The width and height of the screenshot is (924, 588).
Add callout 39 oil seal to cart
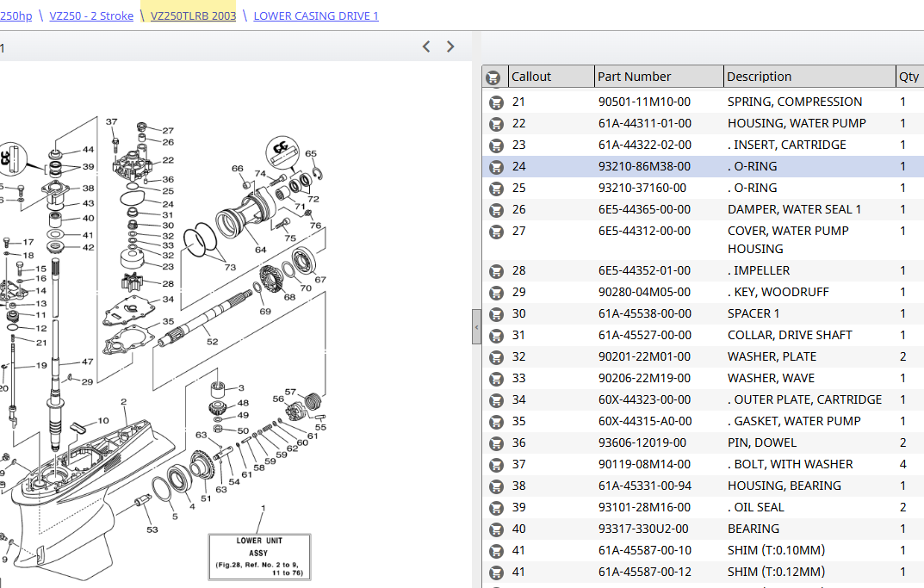pos(496,508)
